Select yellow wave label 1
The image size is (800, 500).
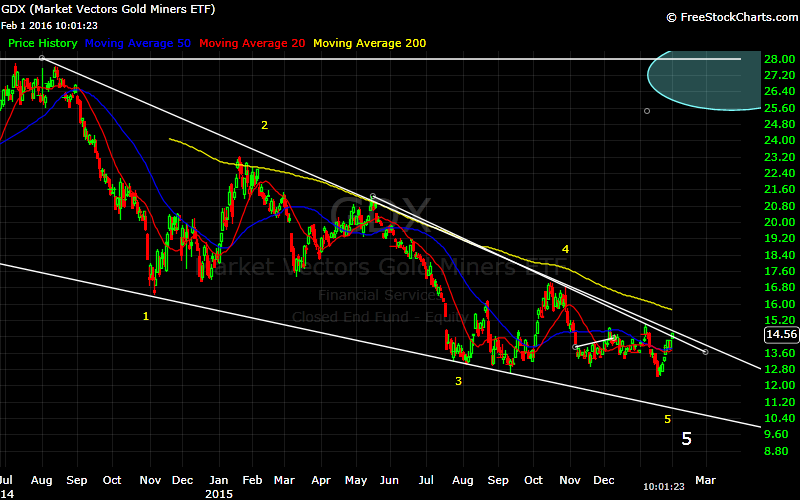(x=146, y=316)
